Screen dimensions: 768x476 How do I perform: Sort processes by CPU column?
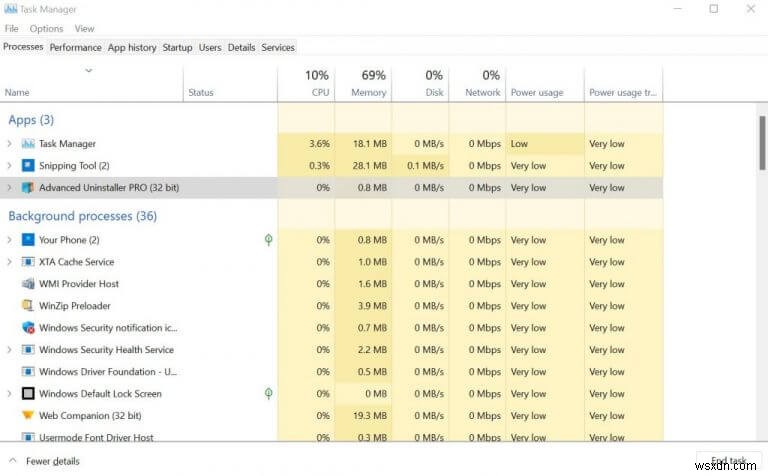click(307, 83)
